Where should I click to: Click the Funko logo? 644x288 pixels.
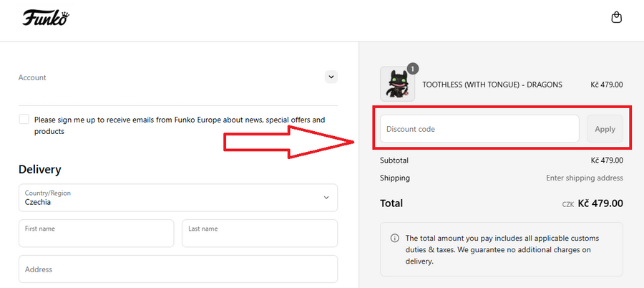pyautogui.click(x=45, y=18)
